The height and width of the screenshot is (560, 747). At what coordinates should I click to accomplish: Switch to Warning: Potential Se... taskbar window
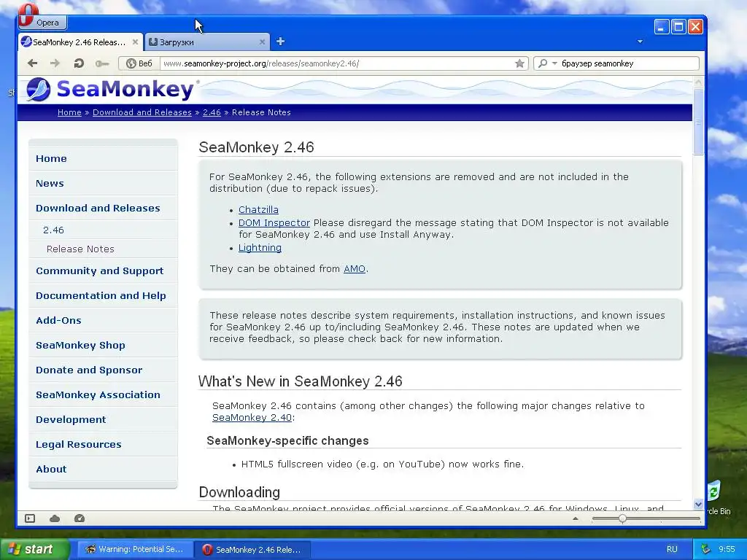[135, 550]
